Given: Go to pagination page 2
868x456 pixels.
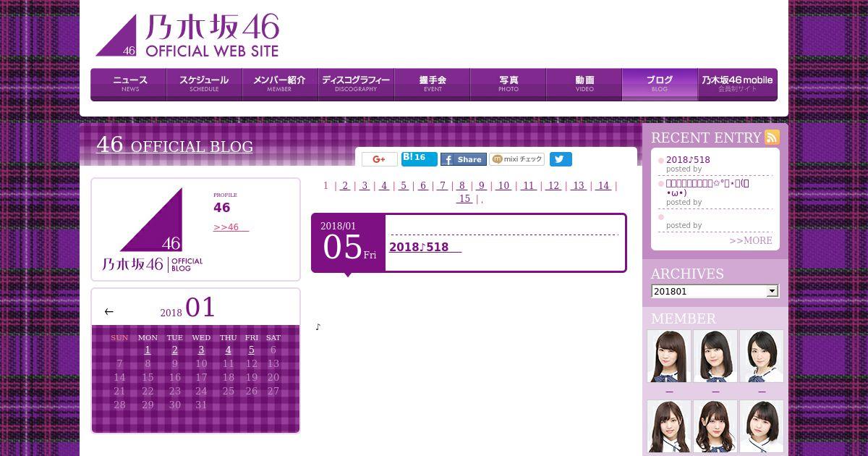Looking at the screenshot, I should (x=345, y=185).
